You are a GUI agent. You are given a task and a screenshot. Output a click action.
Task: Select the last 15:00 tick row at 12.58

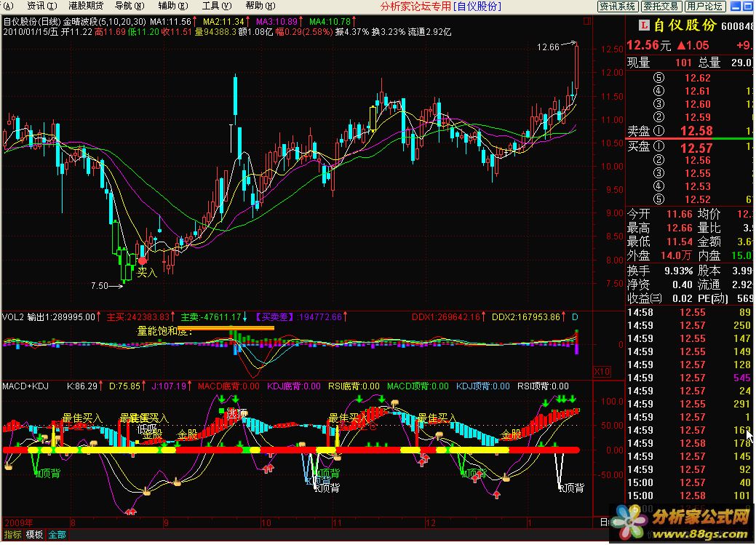[690, 496]
